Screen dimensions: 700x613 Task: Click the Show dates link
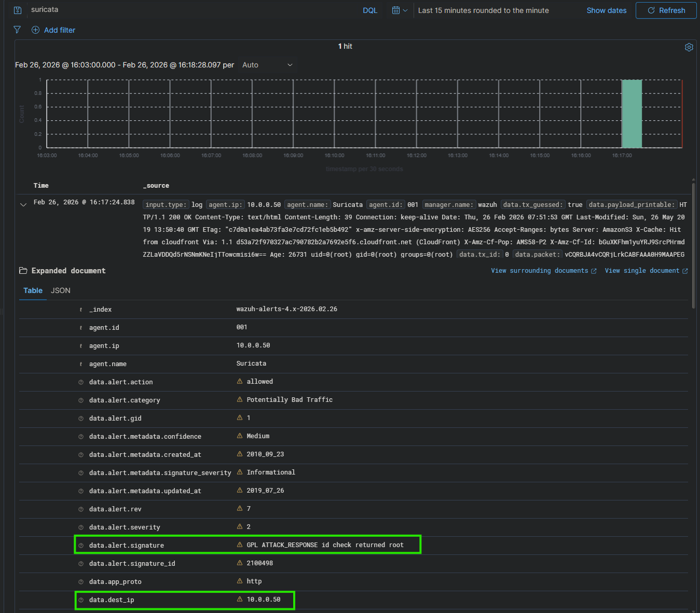(606, 10)
